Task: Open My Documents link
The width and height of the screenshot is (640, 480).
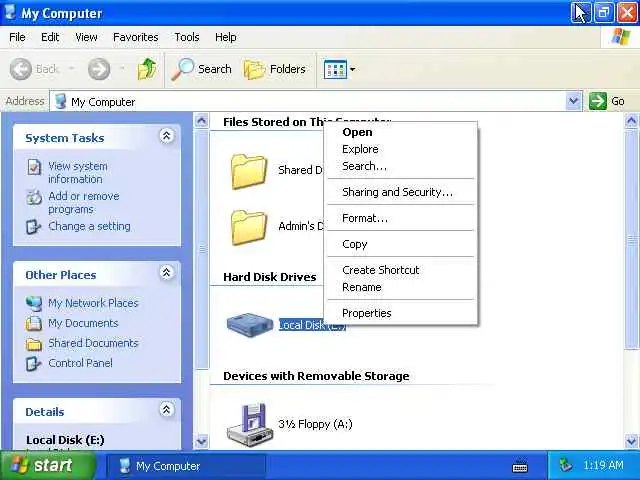Action: coord(83,323)
